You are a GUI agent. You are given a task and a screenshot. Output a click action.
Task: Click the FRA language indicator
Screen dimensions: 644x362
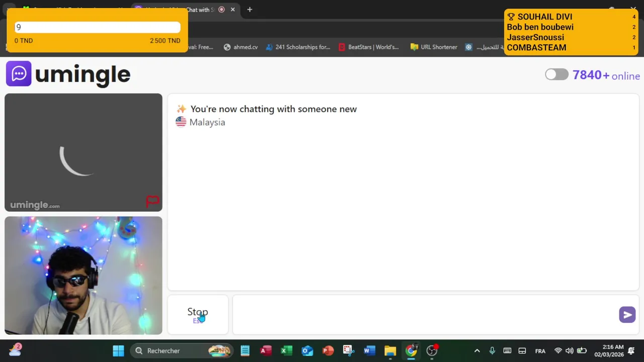click(x=540, y=351)
